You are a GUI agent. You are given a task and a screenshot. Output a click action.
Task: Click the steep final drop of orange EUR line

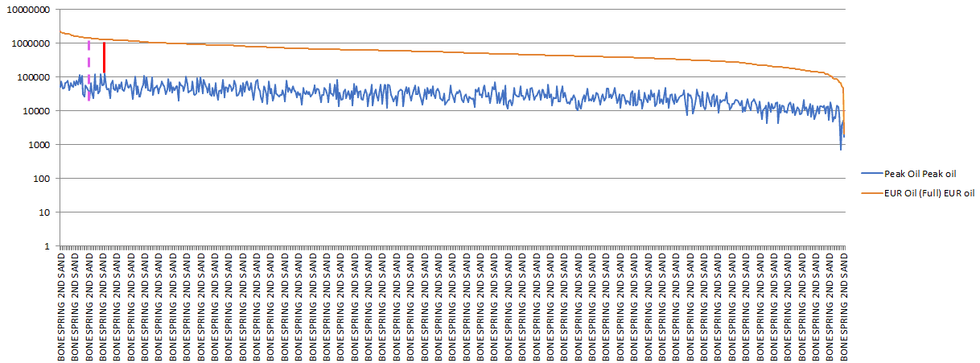click(x=842, y=105)
